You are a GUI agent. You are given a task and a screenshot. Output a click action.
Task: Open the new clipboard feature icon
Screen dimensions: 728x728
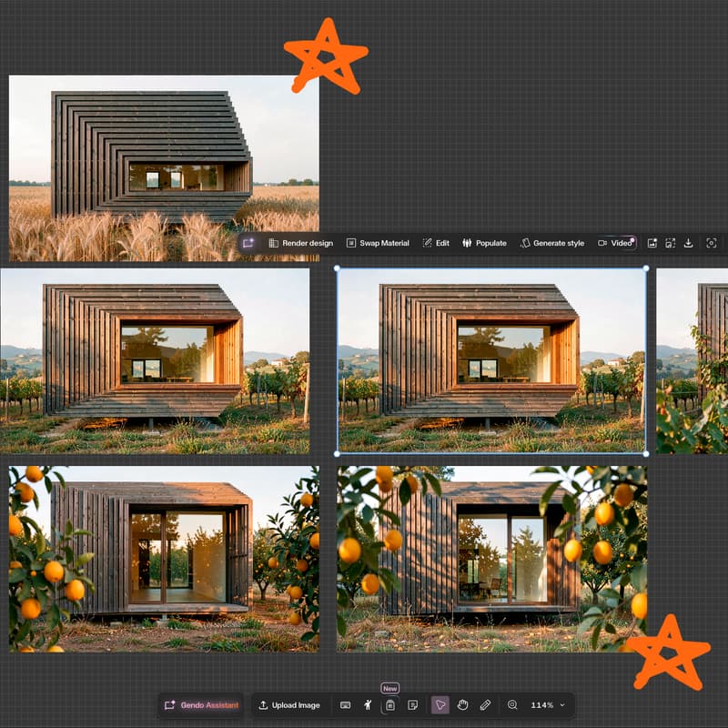click(x=390, y=705)
